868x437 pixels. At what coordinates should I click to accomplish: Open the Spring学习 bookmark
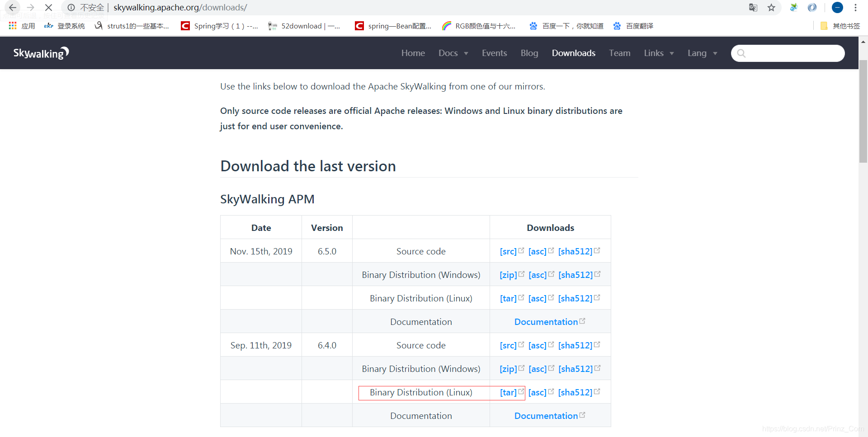pyautogui.click(x=219, y=26)
